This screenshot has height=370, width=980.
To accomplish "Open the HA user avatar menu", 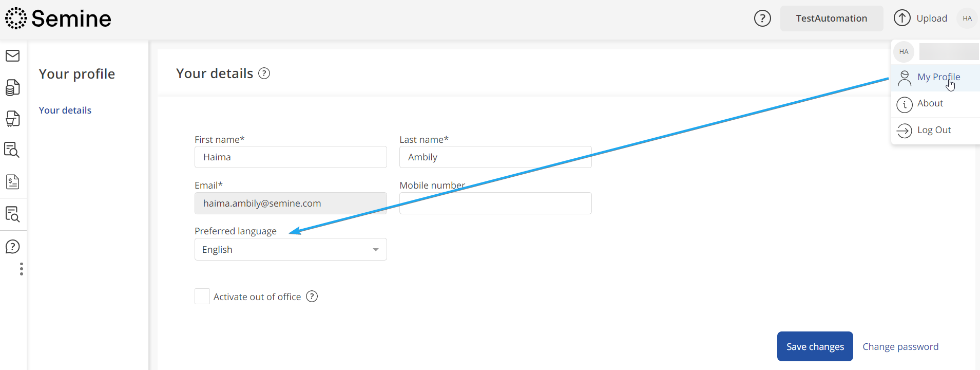I will (x=967, y=18).
